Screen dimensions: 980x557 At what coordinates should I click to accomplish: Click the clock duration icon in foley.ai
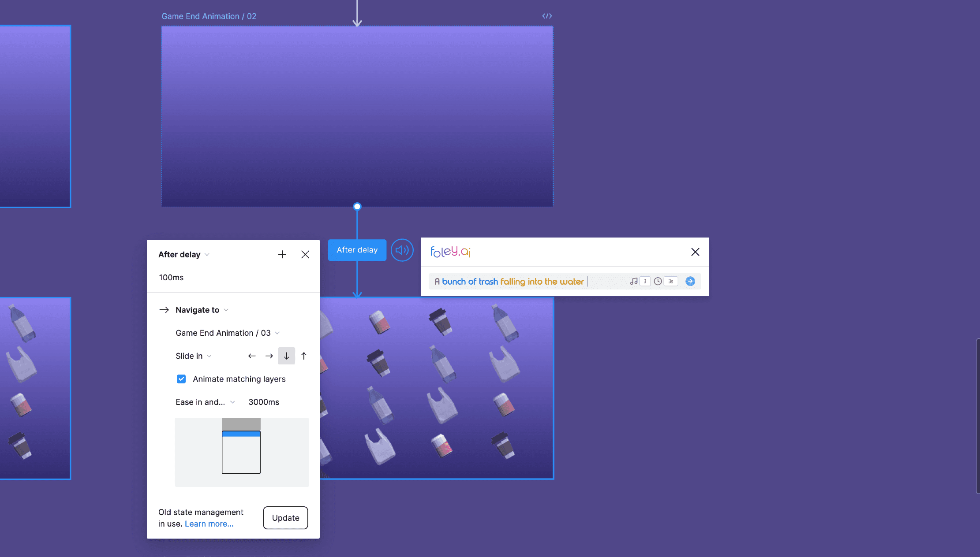coord(658,281)
